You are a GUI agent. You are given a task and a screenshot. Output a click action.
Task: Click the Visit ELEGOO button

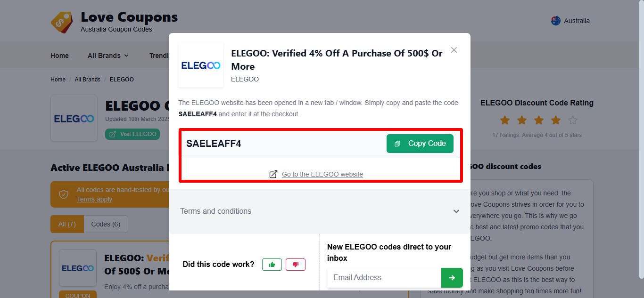(x=132, y=134)
